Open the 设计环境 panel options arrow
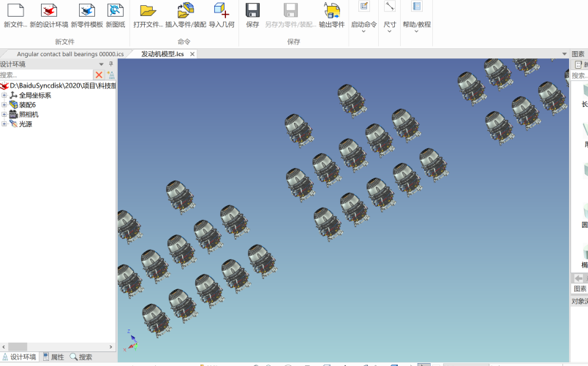The height and width of the screenshot is (366, 588). [x=101, y=64]
